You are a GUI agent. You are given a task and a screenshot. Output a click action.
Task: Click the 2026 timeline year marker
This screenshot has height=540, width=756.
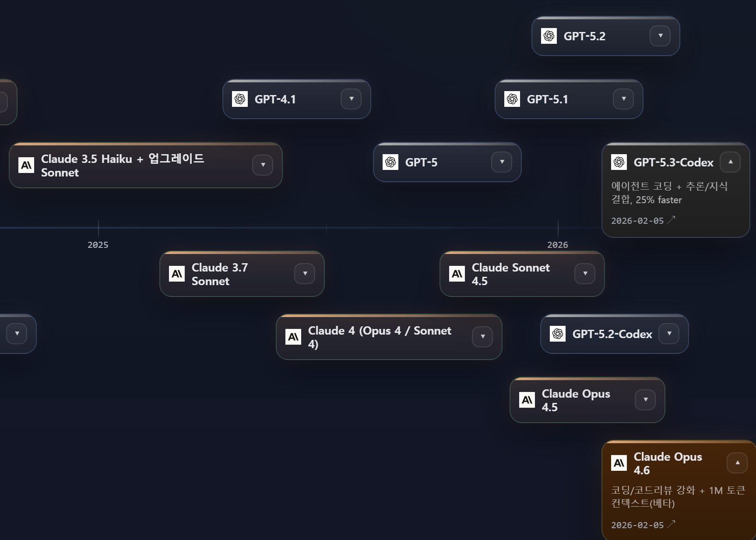click(558, 245)
